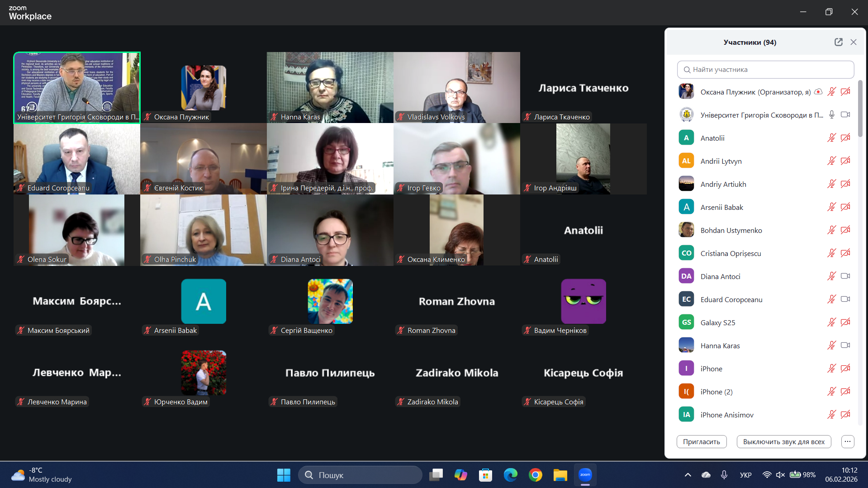The image size is (868, 488).
Task: Open File Explorer from taskbar
Action: (x=560, y=475)
